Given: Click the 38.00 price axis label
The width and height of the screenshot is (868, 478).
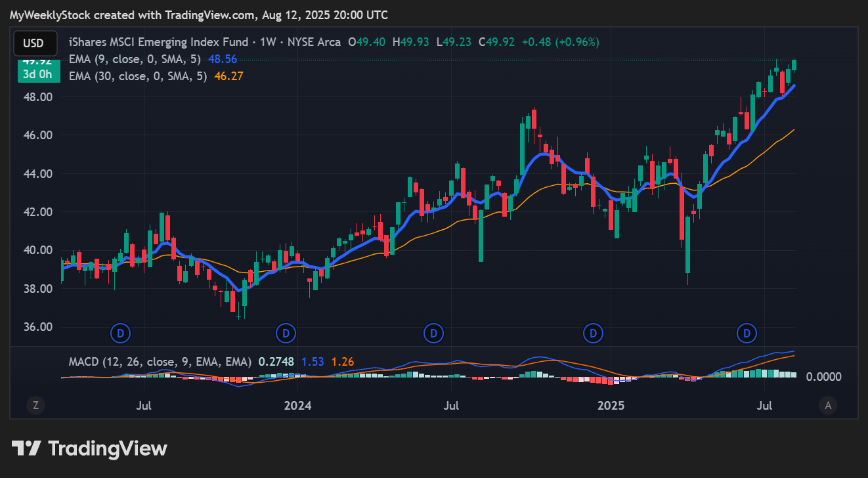Looking at the screenshot, I should coord(37,289).
